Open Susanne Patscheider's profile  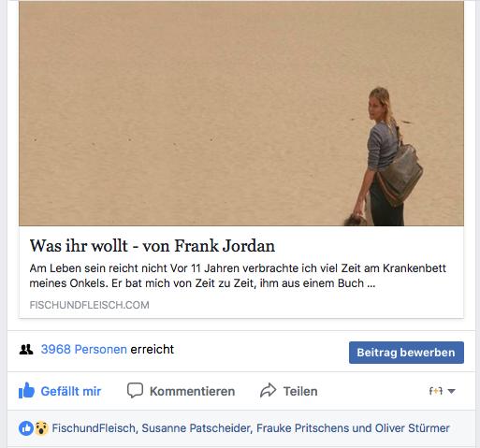point(196,428)
